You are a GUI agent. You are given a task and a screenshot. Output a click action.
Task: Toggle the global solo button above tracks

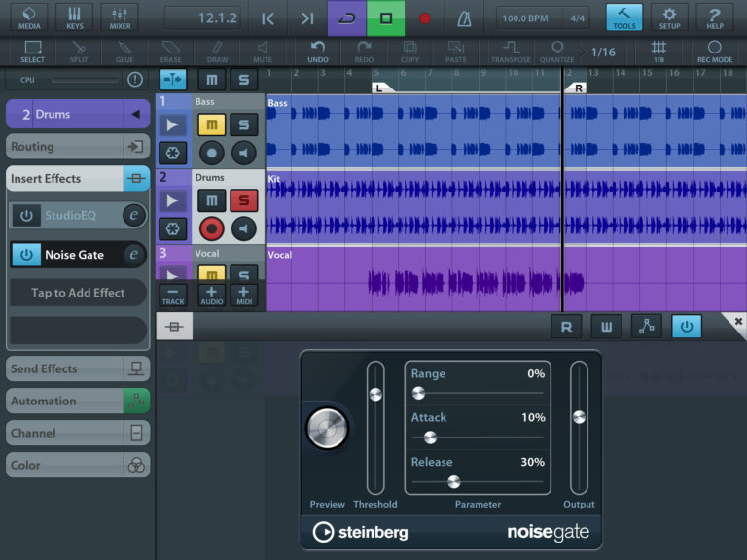point(243,80)
